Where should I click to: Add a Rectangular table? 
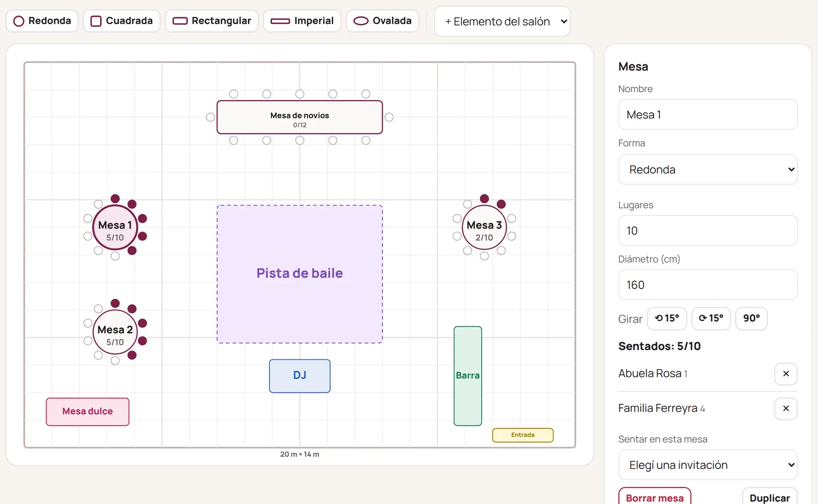pyautogui.click(x=212, y=21)
